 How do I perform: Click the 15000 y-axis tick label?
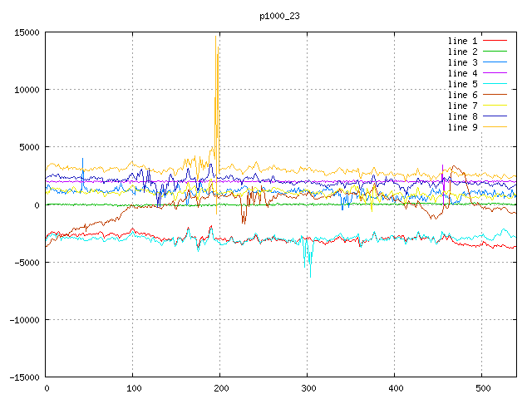coord(27,32)
